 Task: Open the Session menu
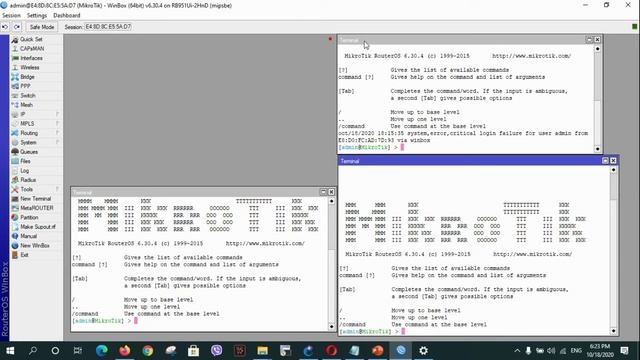[x=11, y=16]
